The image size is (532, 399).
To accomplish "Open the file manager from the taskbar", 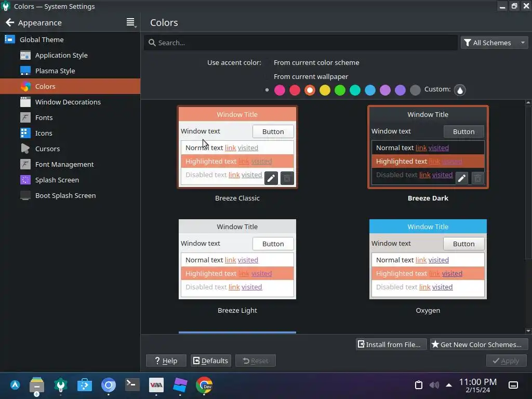I will pyautogui.click(x=37, y=385).
